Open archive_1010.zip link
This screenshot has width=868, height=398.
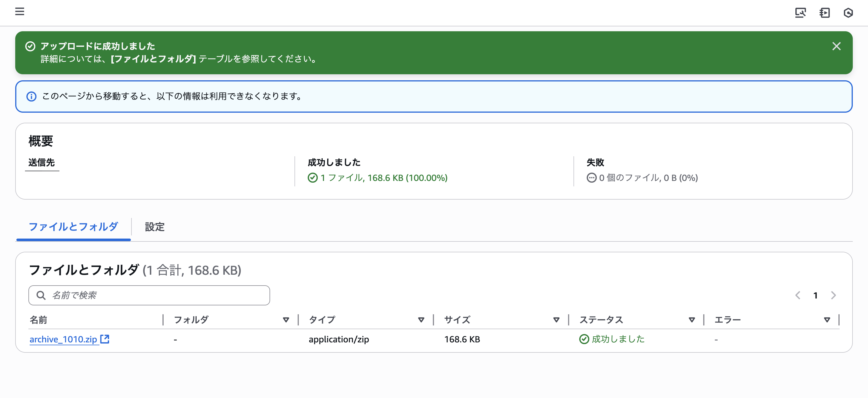pyautogui.click(x=63, y=340)
